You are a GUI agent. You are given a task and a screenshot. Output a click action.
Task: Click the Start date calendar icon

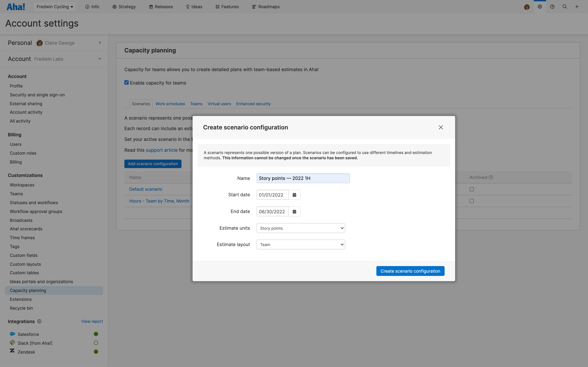[x=294, y=195]
